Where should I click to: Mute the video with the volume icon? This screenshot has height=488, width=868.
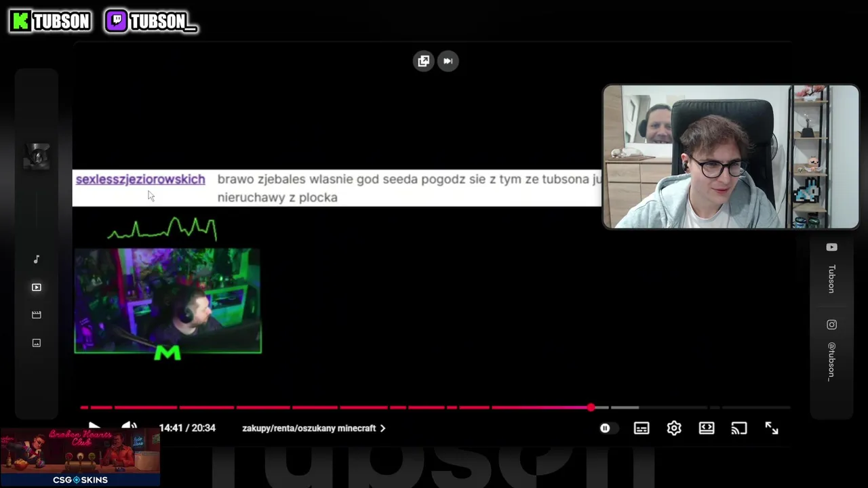[x=129, y=427]
